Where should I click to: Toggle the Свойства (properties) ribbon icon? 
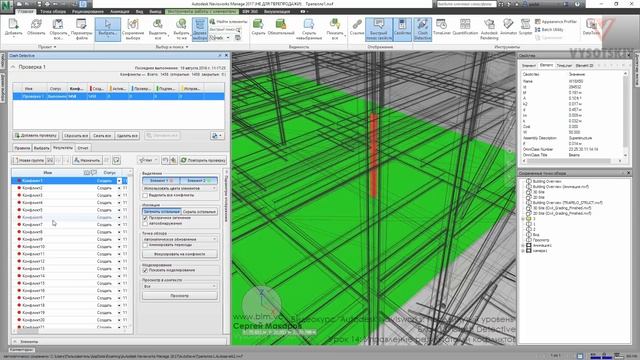(x=402, y=29)
